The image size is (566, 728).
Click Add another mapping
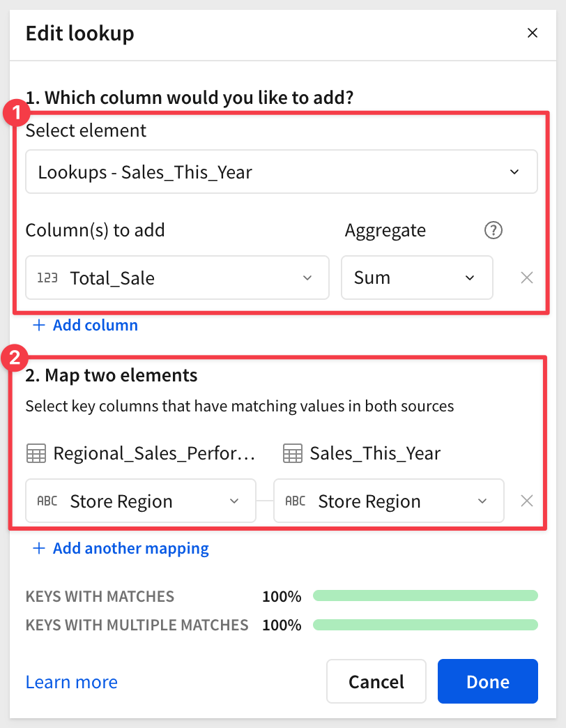(x=130, y=548)
